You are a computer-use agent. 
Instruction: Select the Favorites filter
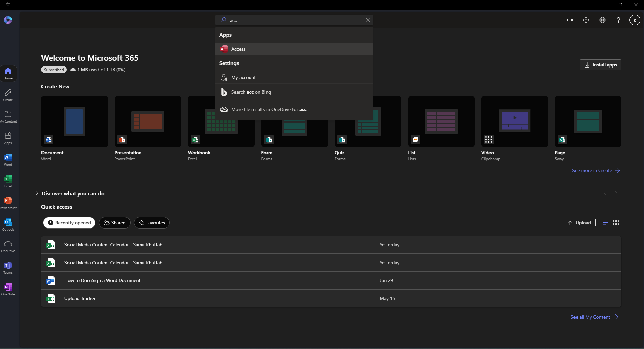pyautogui.click(x=152, y=223)
